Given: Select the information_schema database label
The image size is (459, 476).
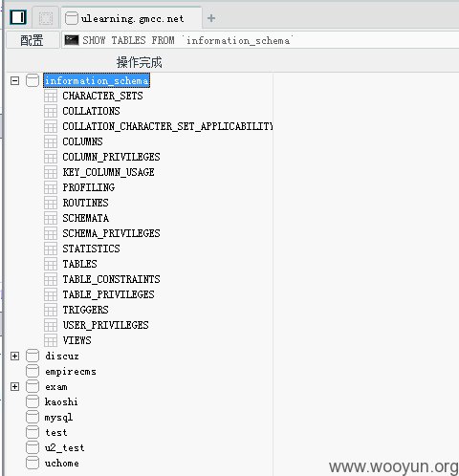Looking at the screenshot, I should tap(97, 80).
